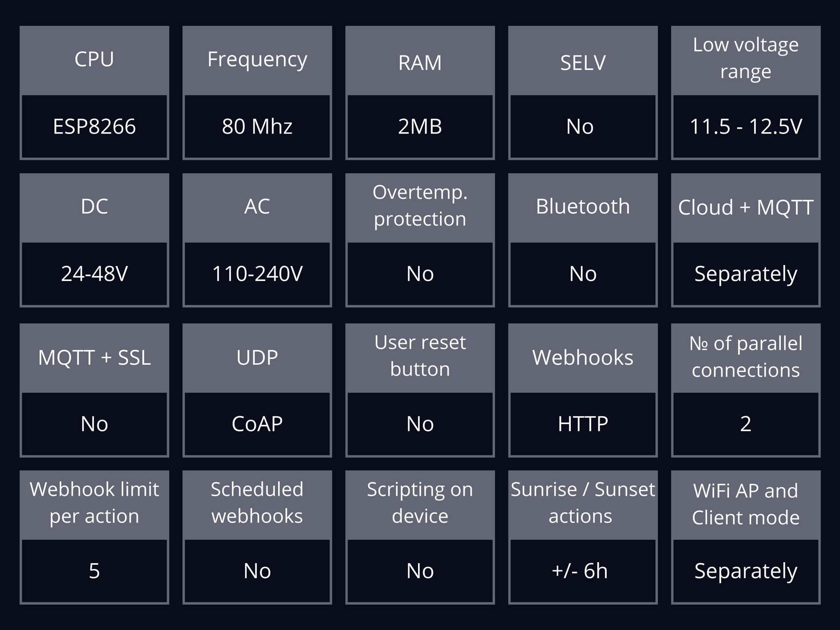This screenshot has width=840, height=630.
Task: Click the CPU header cell
Action: 94,60
